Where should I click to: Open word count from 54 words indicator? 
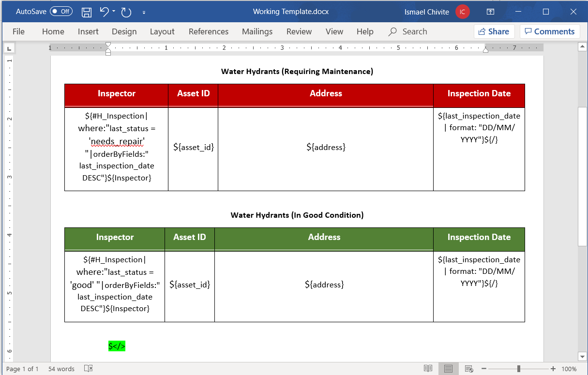61,369
